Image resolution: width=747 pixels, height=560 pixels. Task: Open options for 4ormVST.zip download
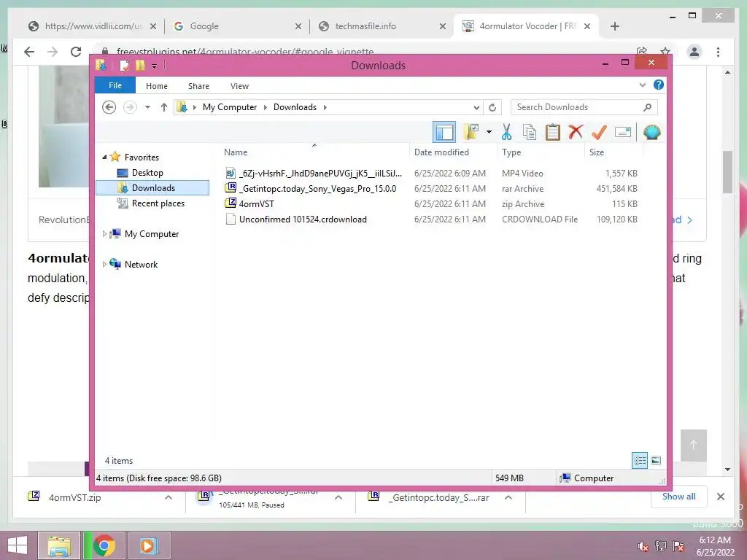(169, 497)
